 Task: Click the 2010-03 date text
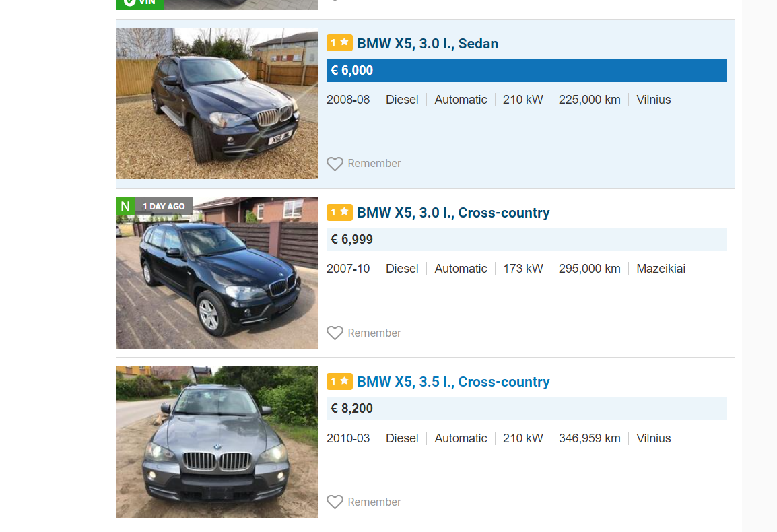point(348,438)
